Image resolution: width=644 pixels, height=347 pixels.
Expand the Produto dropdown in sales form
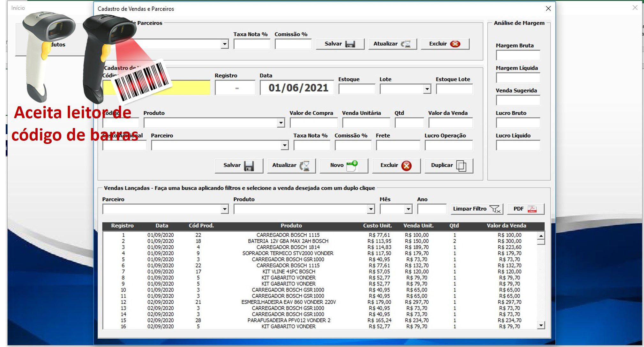(x=281, y=123)
